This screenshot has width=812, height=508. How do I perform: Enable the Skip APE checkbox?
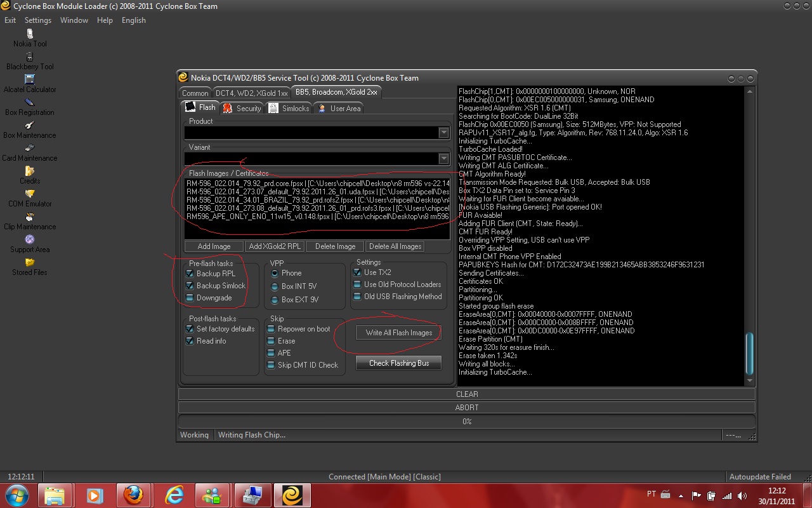271,353
